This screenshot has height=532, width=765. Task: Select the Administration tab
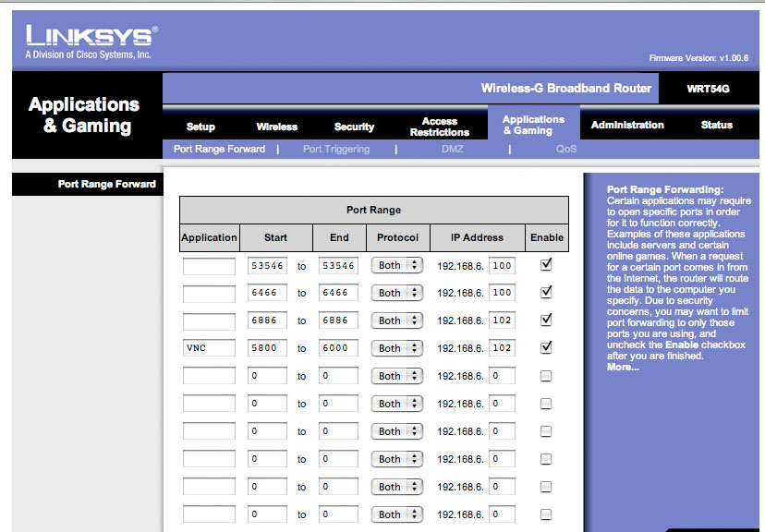pos(626,125)
